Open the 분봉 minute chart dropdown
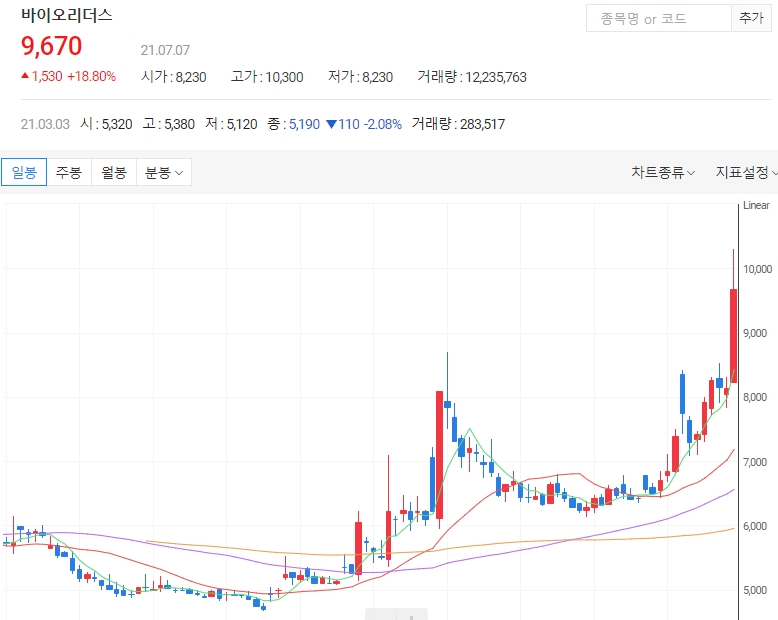Screen dimensions: 778x620 click(164, 172)
